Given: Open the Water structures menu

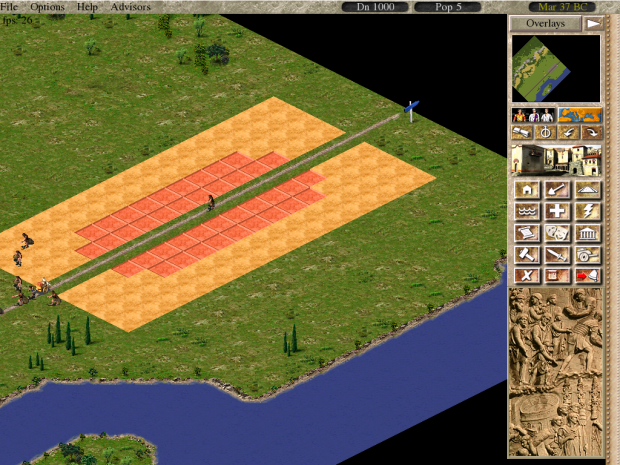Looking at the screenshot, I should coord(527,212).
